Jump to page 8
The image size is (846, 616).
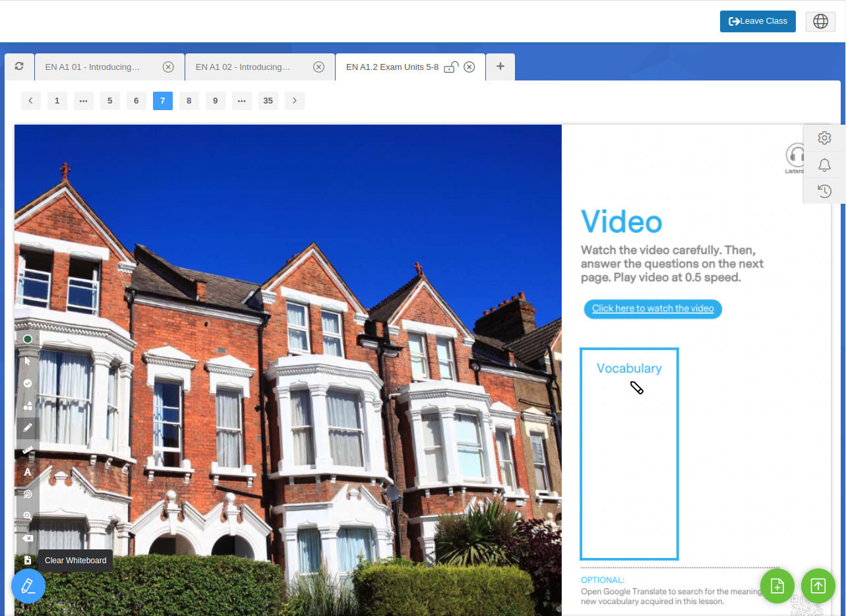(x=189, y=101)
